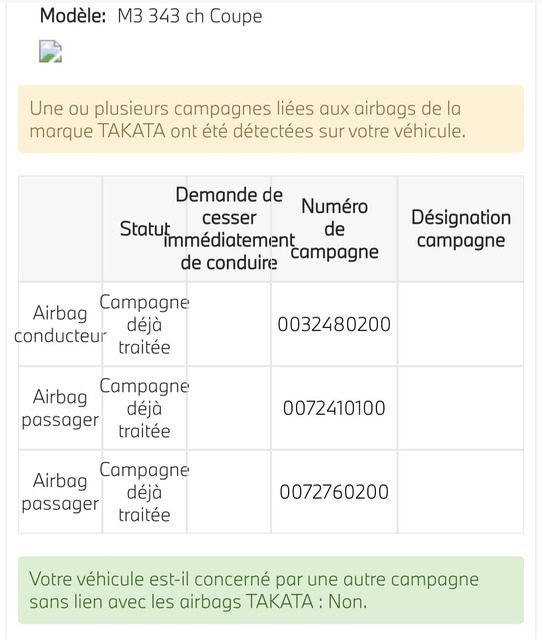Select the Airbag conducteur row label
The image size is (542, 639).
coord(60,324)
